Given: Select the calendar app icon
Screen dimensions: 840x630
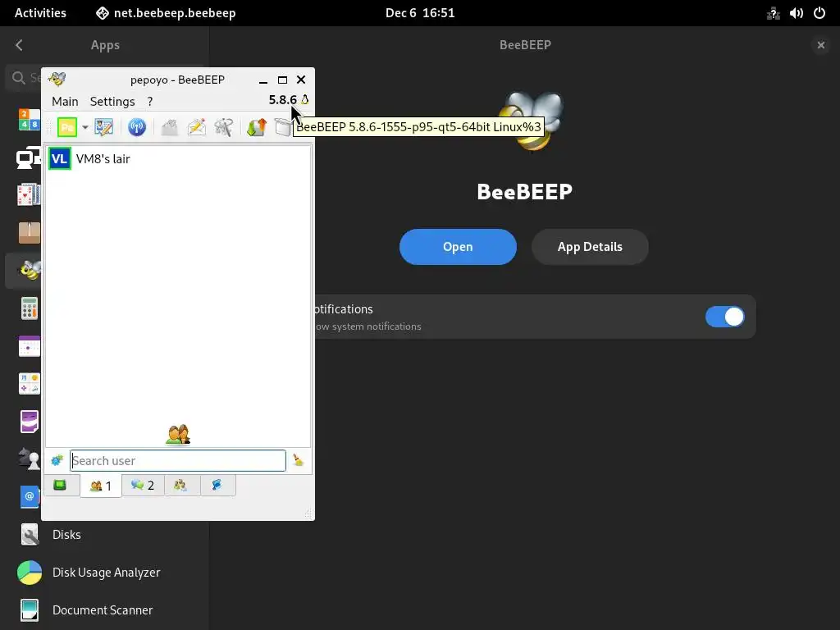Looking at the screenshot, I should [x=29, y=346].
